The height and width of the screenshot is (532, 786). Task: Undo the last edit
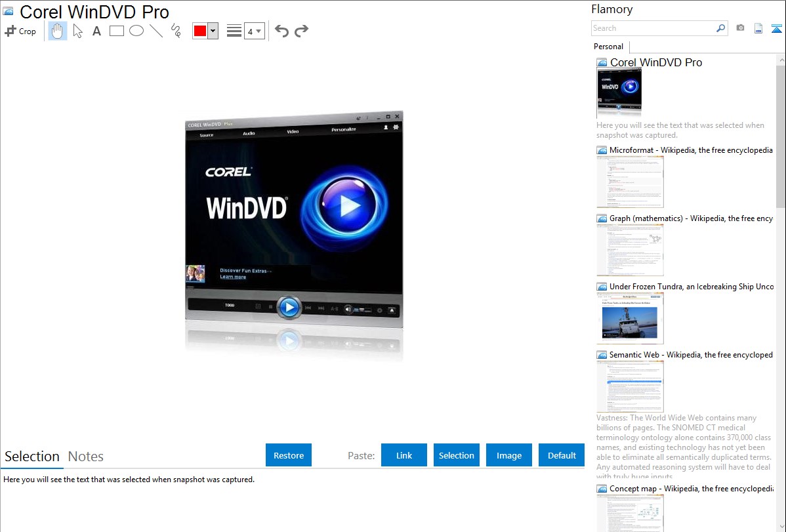tap(281, 31)
